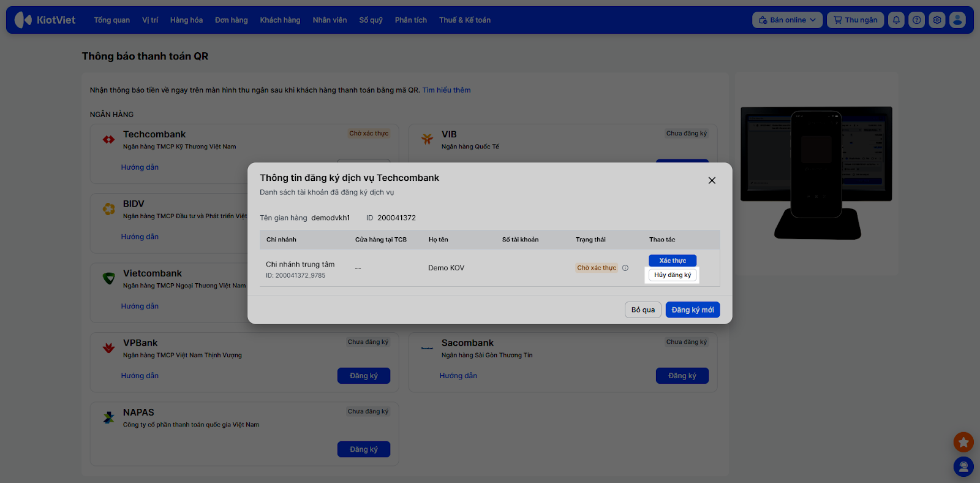This screenshot has width=980, height=483.
Task: Open the BIDV Hướng dẫn link
Action: (x=140, y=237)
